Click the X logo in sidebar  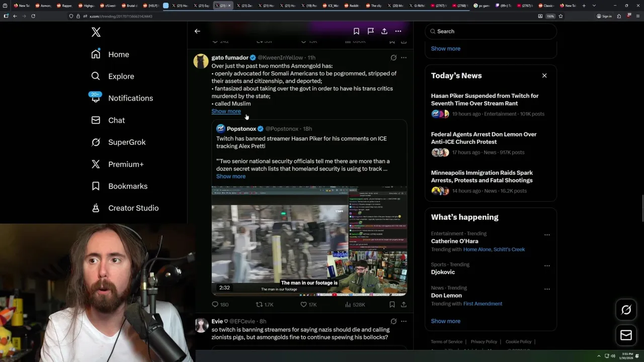96,33
